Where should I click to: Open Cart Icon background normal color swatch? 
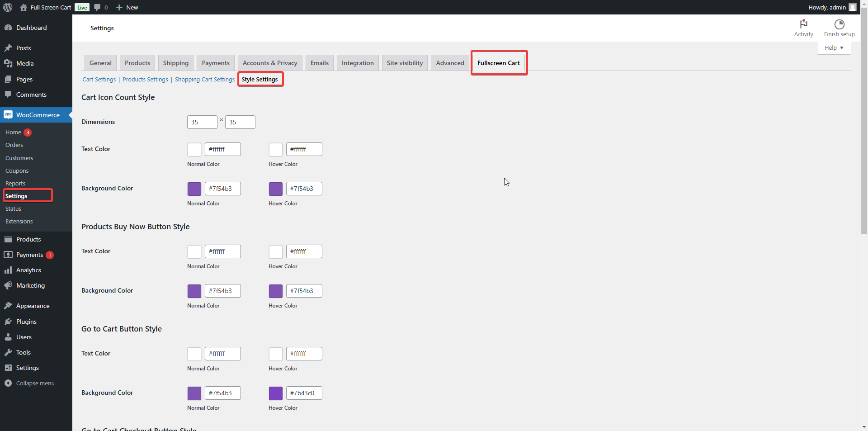(194, 189)
